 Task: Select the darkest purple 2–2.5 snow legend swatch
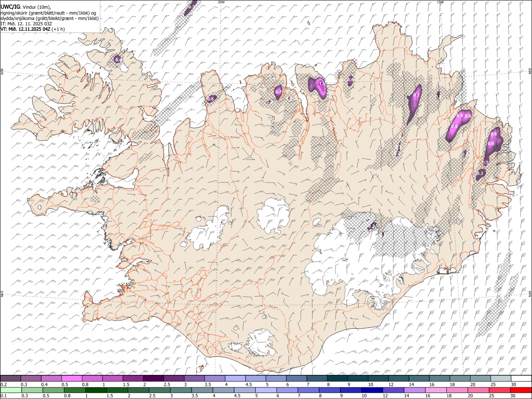point(153,379)
